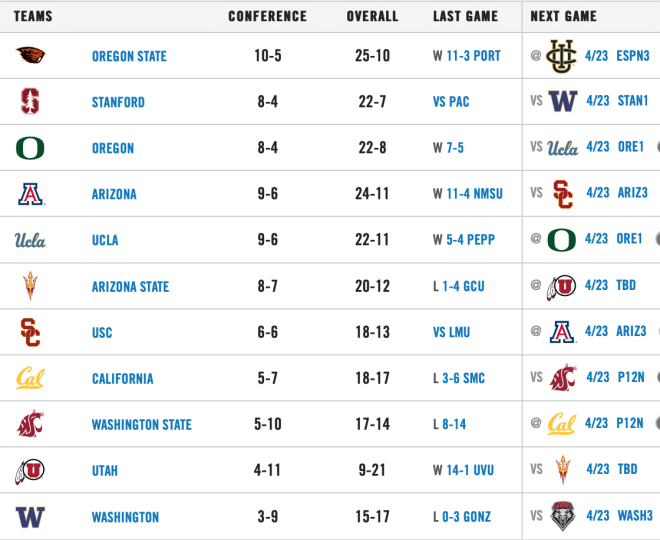Open the 14-1 UVU game result
This screenshot has height=540, width=660.
coord(470,470)
